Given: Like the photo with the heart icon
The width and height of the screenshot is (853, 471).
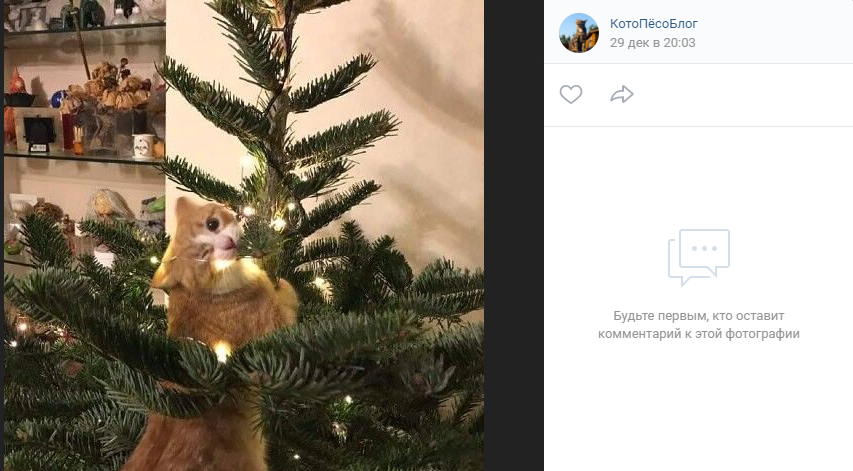Looking at the screenshot, I should pyautogui.click(x=570, y=94).
